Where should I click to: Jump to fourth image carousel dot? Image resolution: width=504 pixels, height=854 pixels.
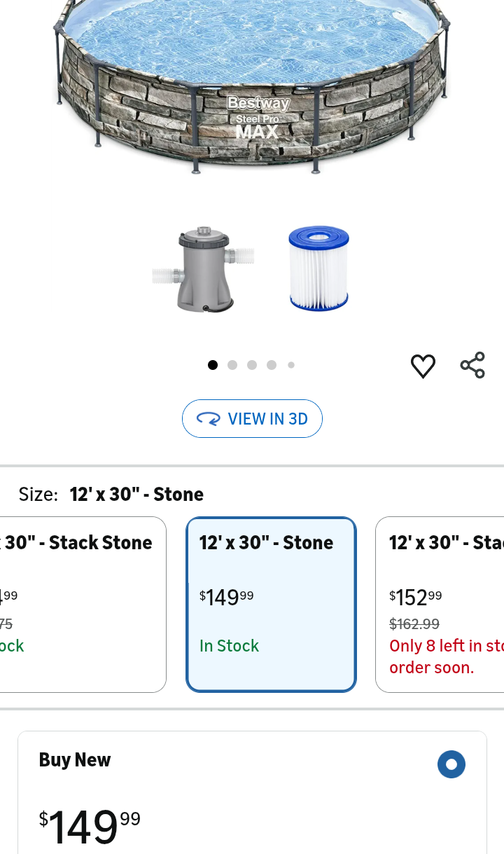pyautogui.click(x=272, y=365)
